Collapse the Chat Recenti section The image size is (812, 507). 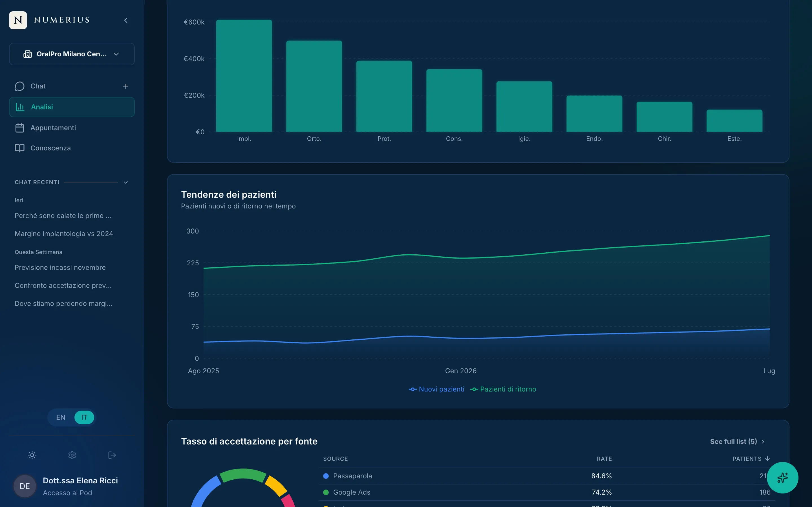[x=126, y=183]
